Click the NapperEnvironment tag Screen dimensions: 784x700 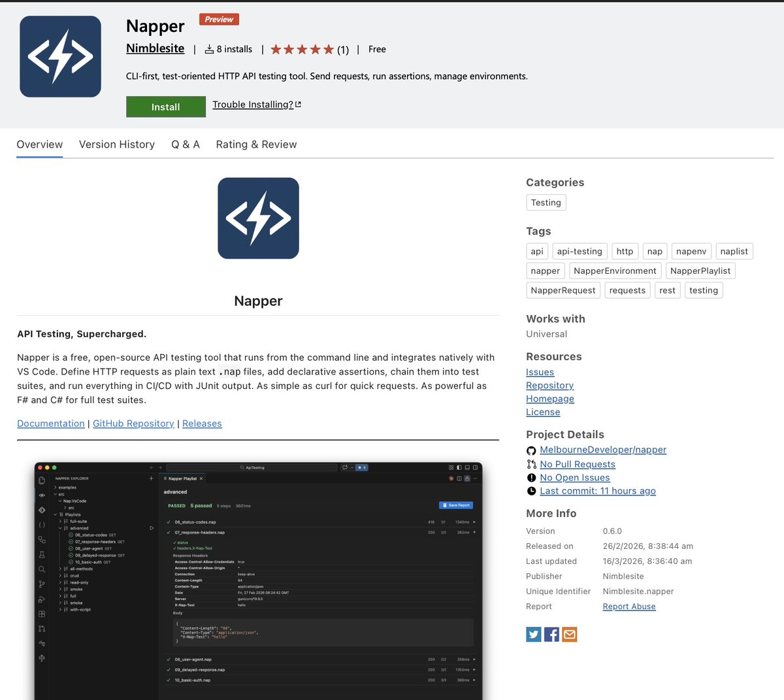coord(615,271)
